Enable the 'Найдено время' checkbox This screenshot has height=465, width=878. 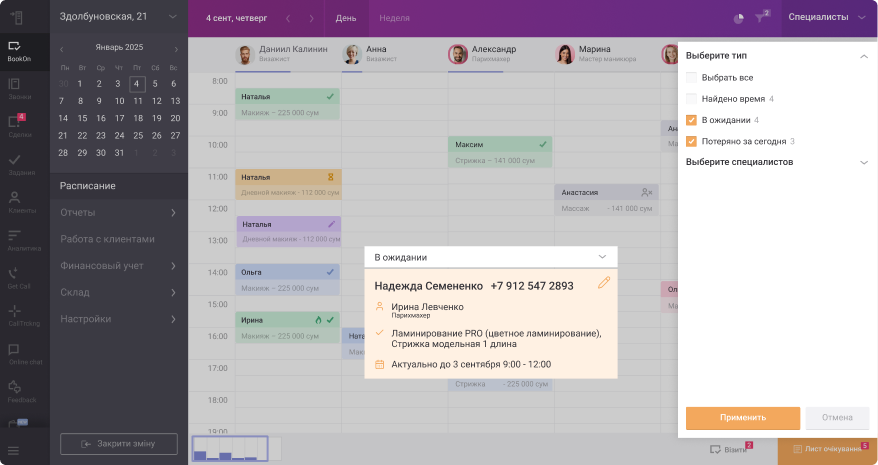[x=692, y=99]
